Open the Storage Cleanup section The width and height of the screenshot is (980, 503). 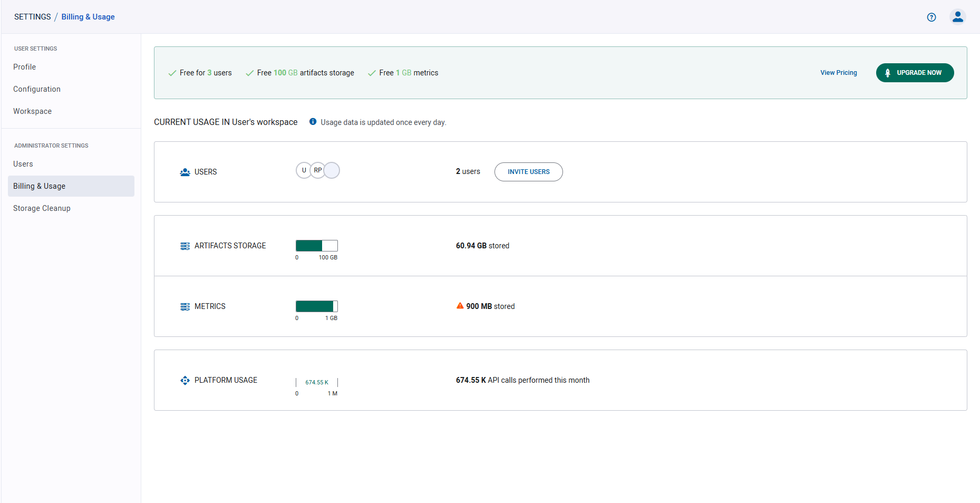[x=42, y=208]
